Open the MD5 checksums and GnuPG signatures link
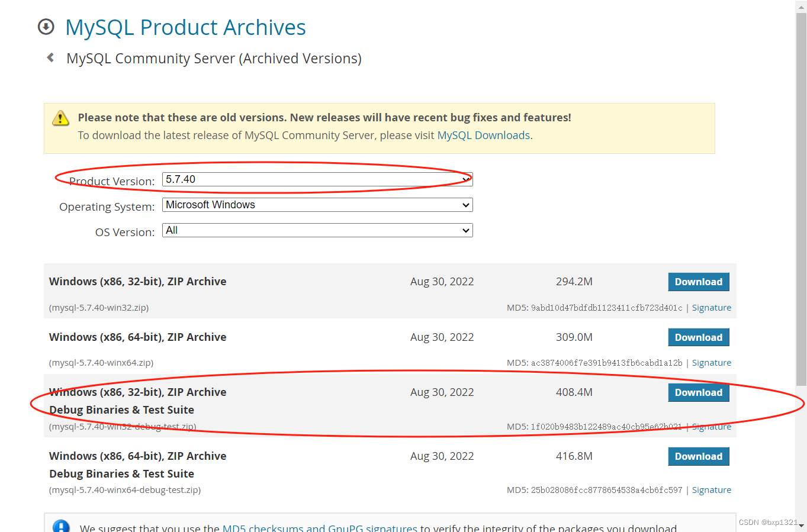This screenshot has height=532, width=807. coord(320,528)
